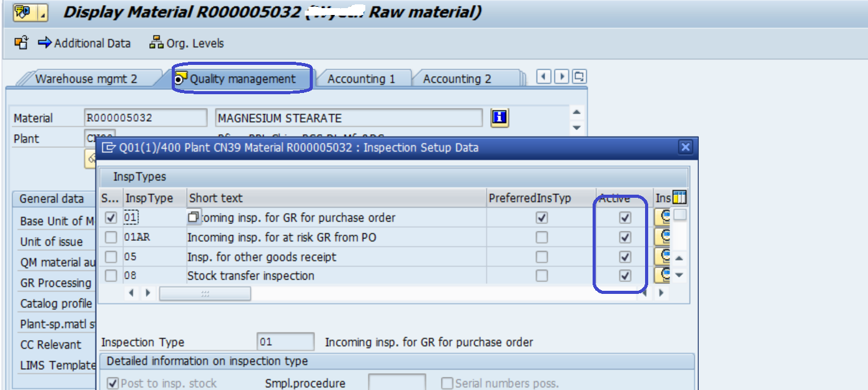868x390 pixels.
Task: Click the yellow inspection details button in row 05
Action: 663,256
